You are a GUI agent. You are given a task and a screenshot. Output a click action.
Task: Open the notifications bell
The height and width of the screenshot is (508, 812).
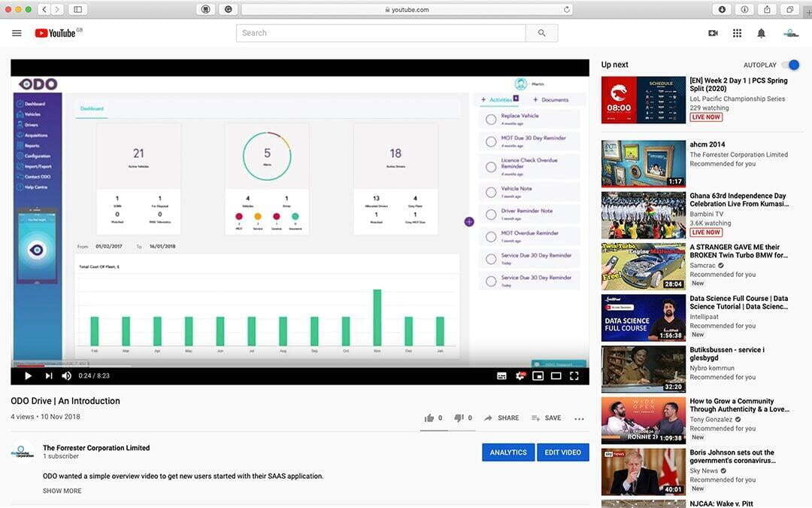pos(761,33)
